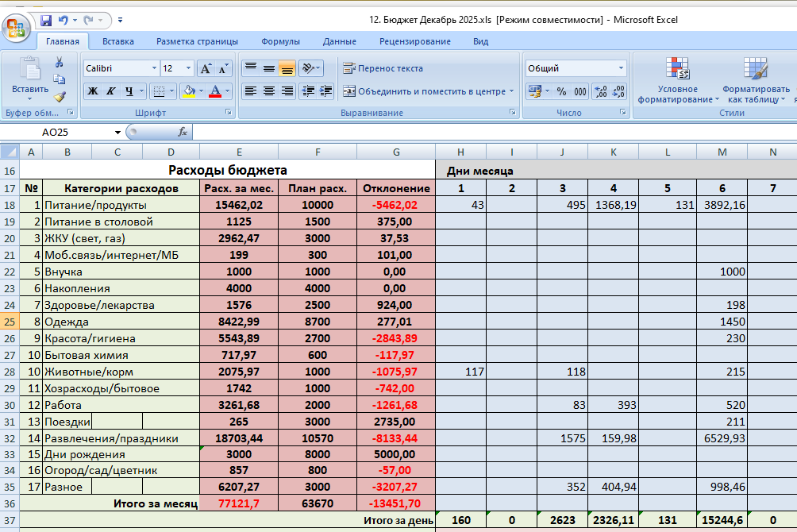Image resolution: width=797 pixels, height=532 pixels.
Task: Align text to bottom of cell
Action: pyautogui.click(x=287, y=67)
